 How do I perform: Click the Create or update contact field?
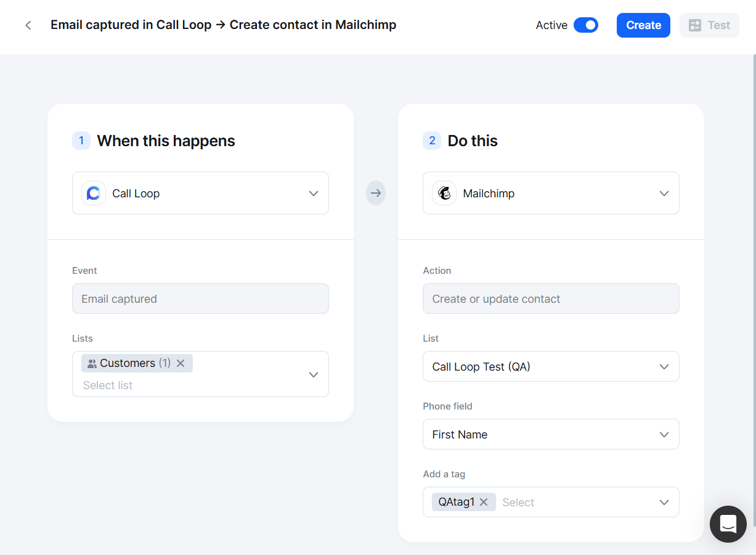551,298
